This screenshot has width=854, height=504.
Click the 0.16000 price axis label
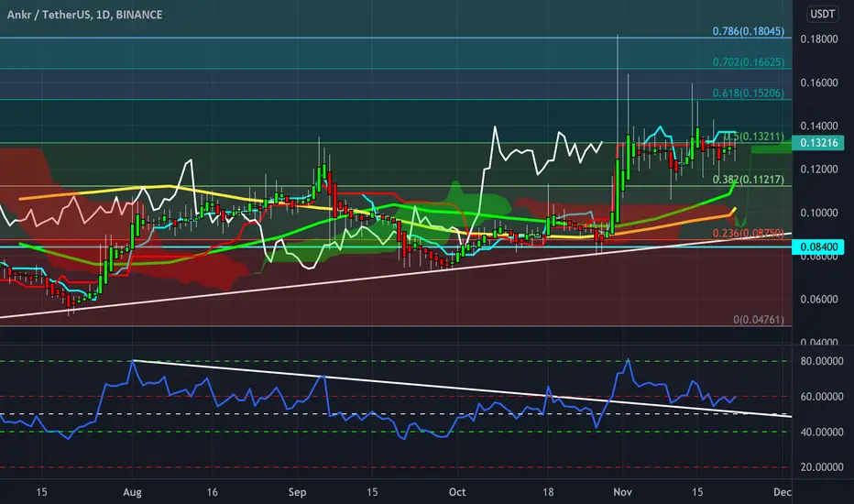(x=818, y=82)
